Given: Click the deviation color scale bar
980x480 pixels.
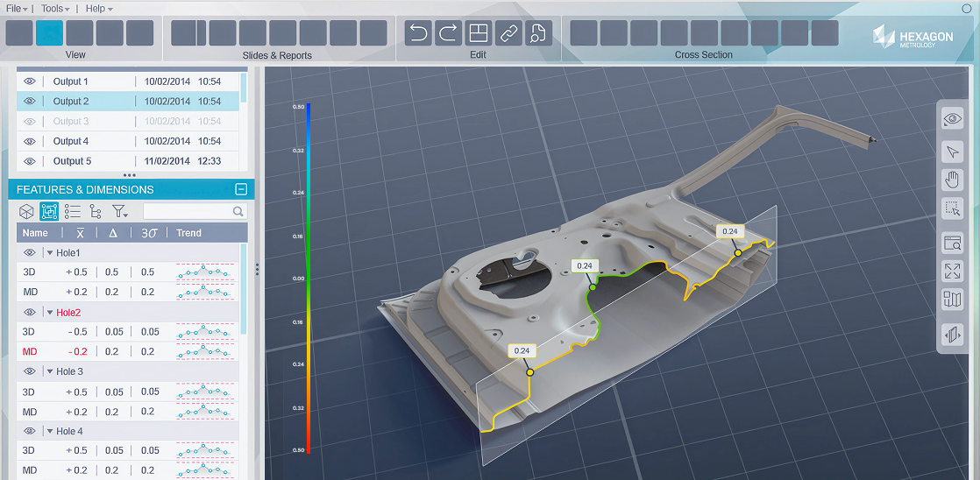Looking at the screenshot, I should 309,279.
